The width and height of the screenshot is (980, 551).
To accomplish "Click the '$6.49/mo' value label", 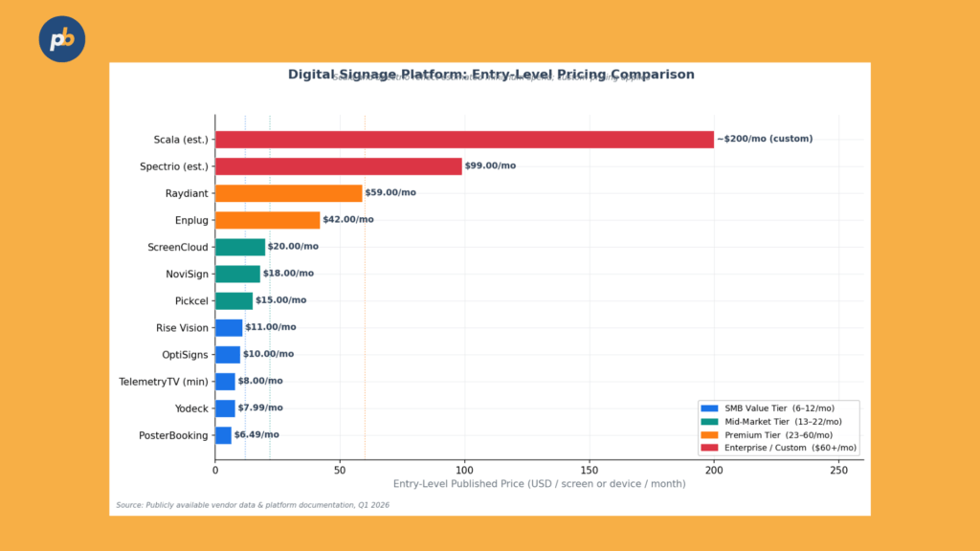I will [256, 435].
